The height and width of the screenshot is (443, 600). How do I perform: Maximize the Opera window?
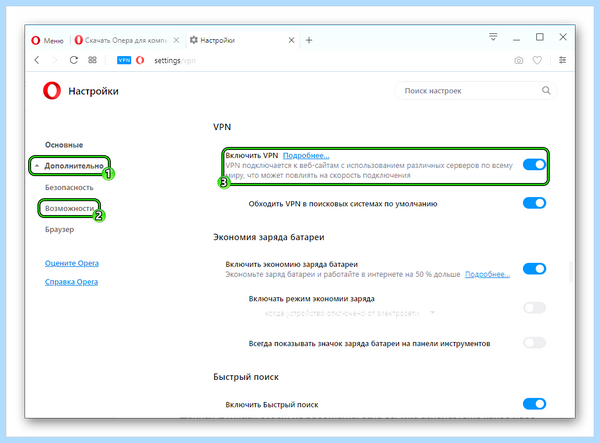click(540, 37)
